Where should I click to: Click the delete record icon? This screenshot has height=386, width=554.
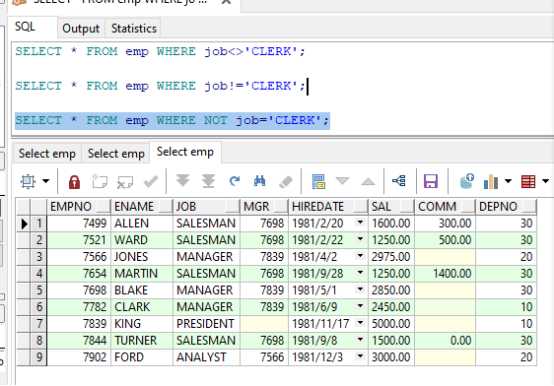(x=125, y=182)
